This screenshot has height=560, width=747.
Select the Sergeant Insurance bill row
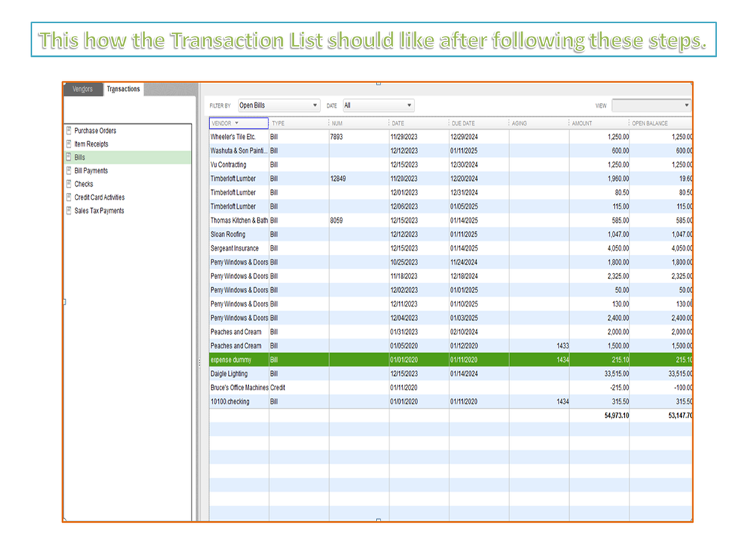451,248
